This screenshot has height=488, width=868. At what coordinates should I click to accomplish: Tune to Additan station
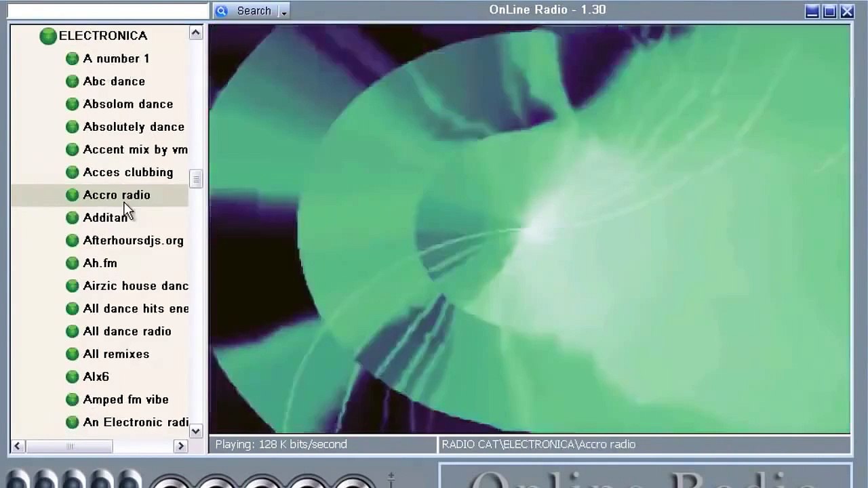point(105,218)
